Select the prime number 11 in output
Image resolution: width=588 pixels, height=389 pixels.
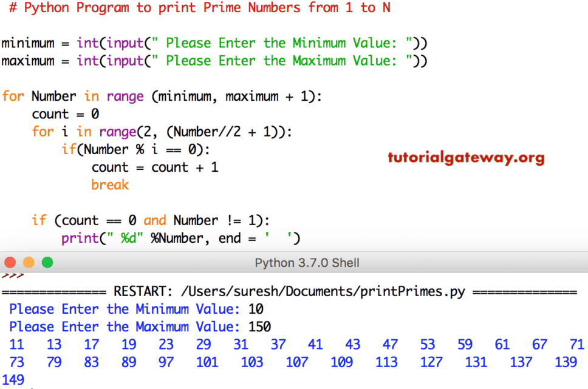16,344
